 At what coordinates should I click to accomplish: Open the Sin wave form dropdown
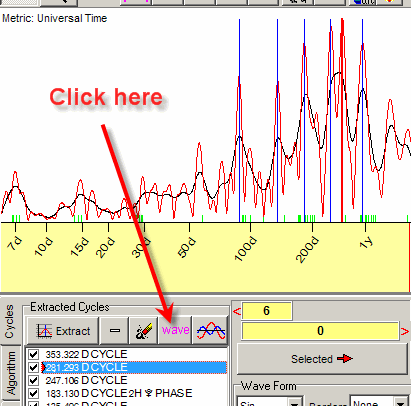pyautogui.click(x=294, y=403)
